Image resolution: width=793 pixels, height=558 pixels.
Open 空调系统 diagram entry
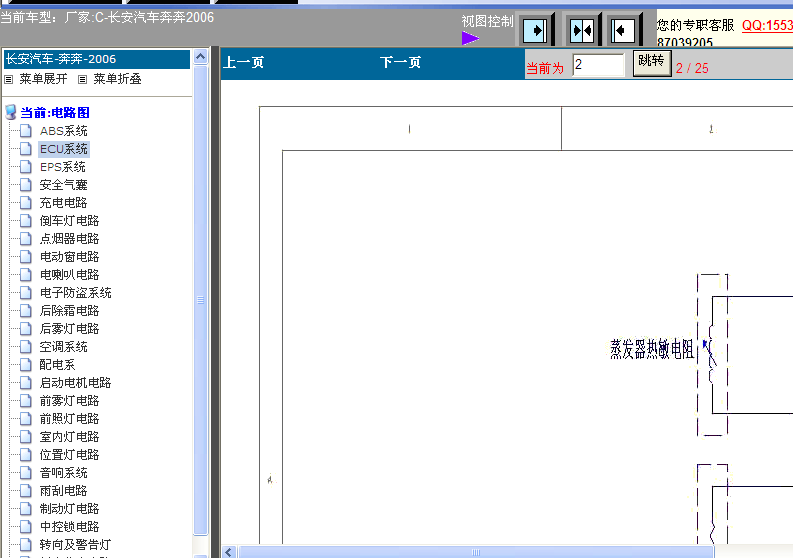63,347
